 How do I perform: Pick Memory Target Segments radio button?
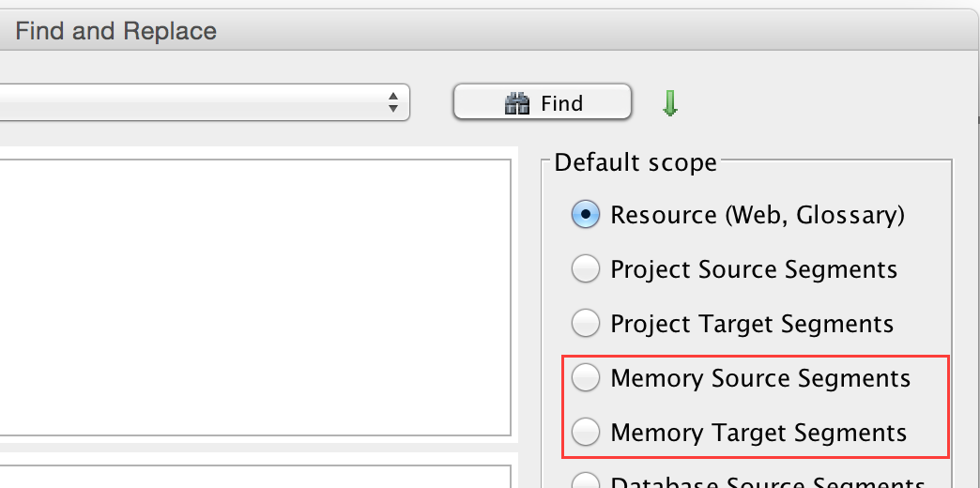click(586, 433)
